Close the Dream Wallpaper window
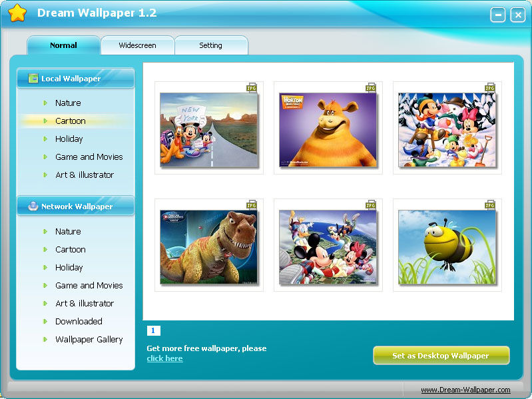The width and height of the screenshot is (532, 399). (518, 15)
